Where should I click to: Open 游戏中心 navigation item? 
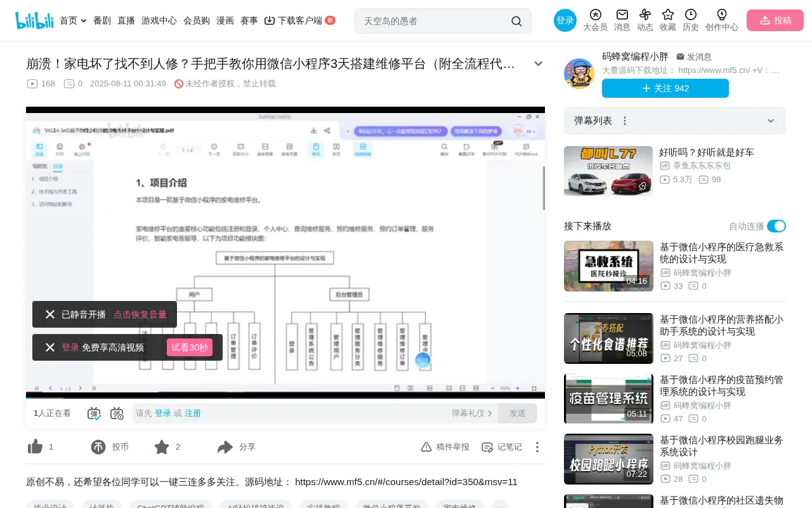[x=159, y=20]
